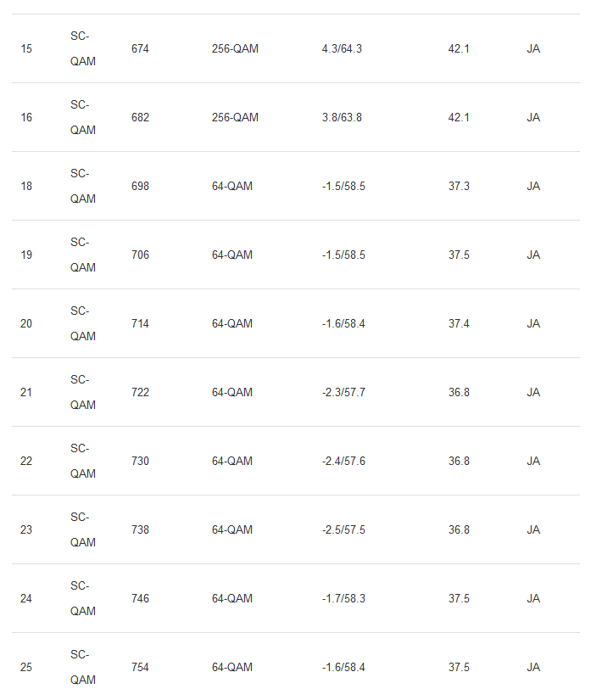Click frequency value 706

click(x=140, y=255)
